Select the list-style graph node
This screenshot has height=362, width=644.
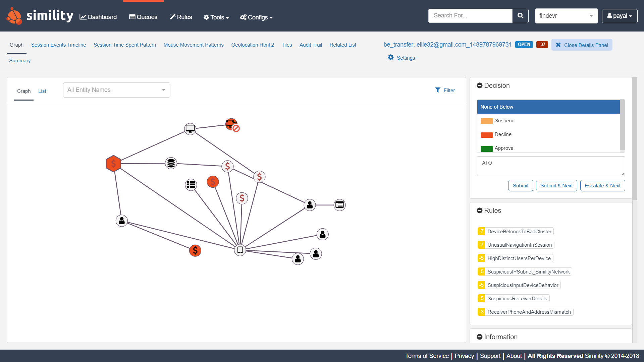191,184
